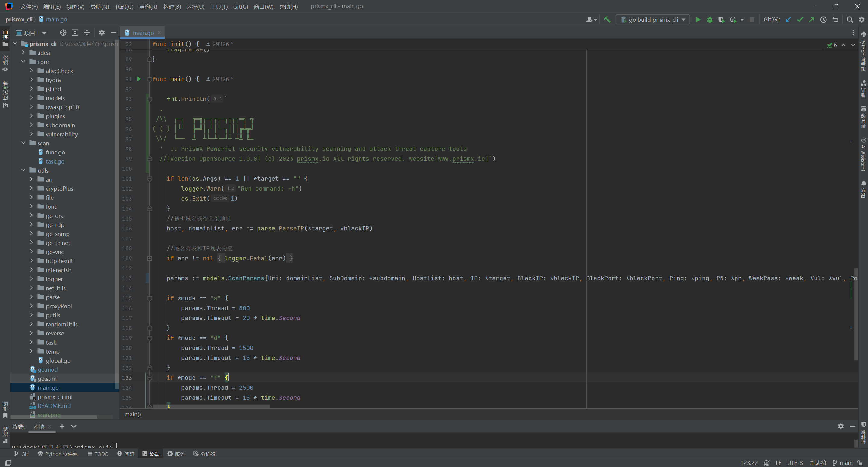Click the main branch indicator in status bar
This screenshot has height=467, width=868.
pos(842,462)
